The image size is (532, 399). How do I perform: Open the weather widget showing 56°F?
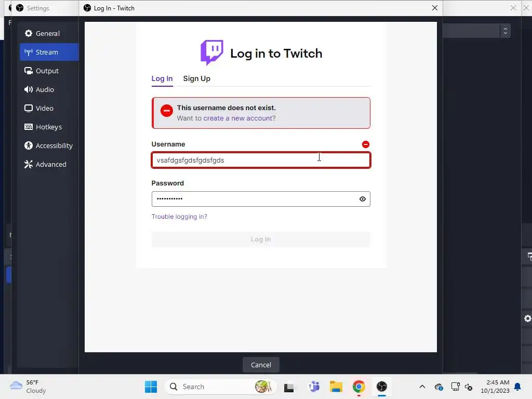[x=28, y=387]
